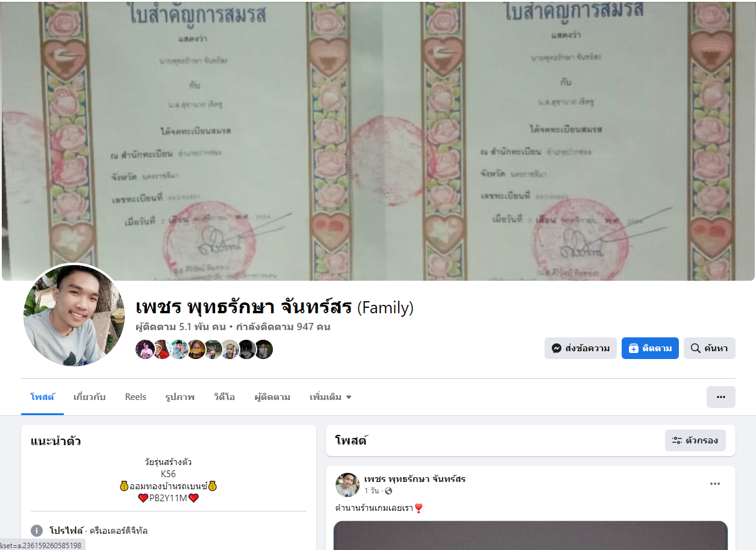Screen dimensions: 756x550
Task: Open the วิดีโอ tab
Action: click(x=224, y=397)
